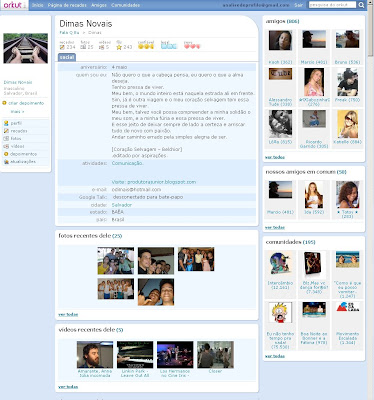374x400 pixels.
Task: Open Dimas Novais profile photo
Action: point(26,48)
